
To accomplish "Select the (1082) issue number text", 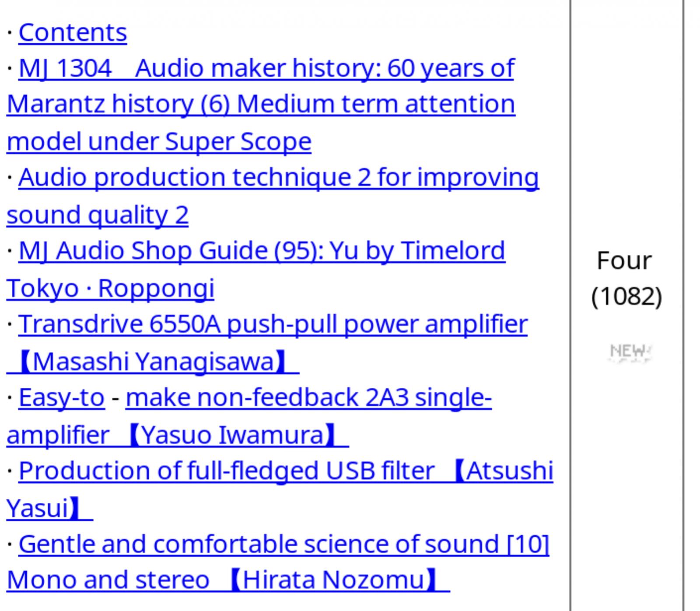I will click(626, 297).
